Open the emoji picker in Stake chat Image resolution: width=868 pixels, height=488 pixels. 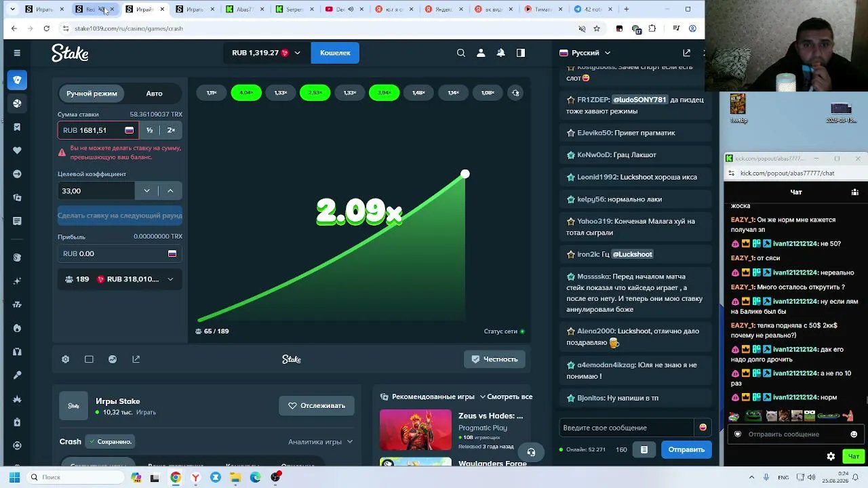[703, 428]
